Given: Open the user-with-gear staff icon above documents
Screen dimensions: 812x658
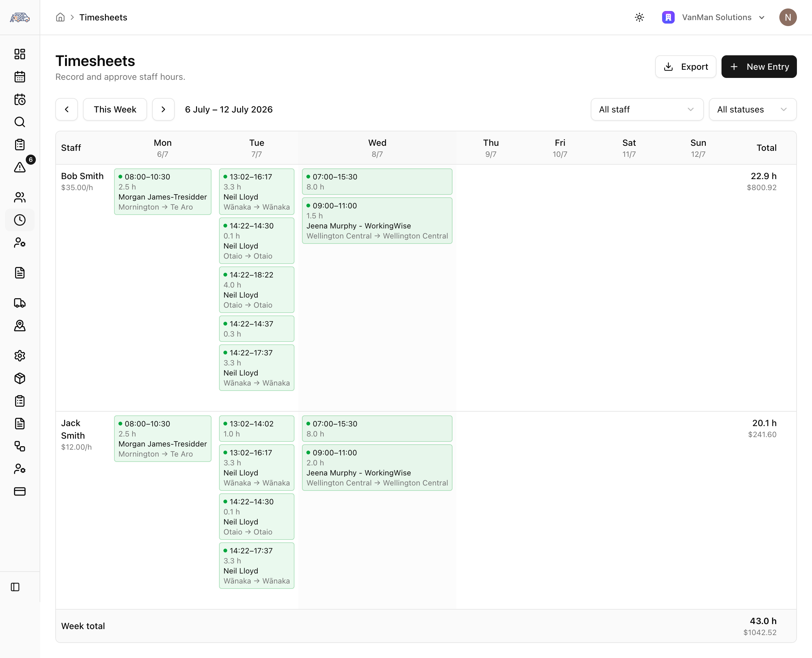Looking at the screenshot, I should pos(20,243).
